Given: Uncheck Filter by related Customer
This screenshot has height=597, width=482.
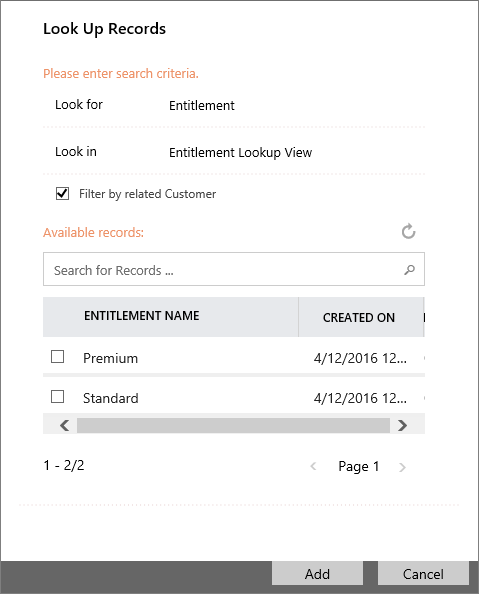Looking at the screenshot, I should pos(62,194).
